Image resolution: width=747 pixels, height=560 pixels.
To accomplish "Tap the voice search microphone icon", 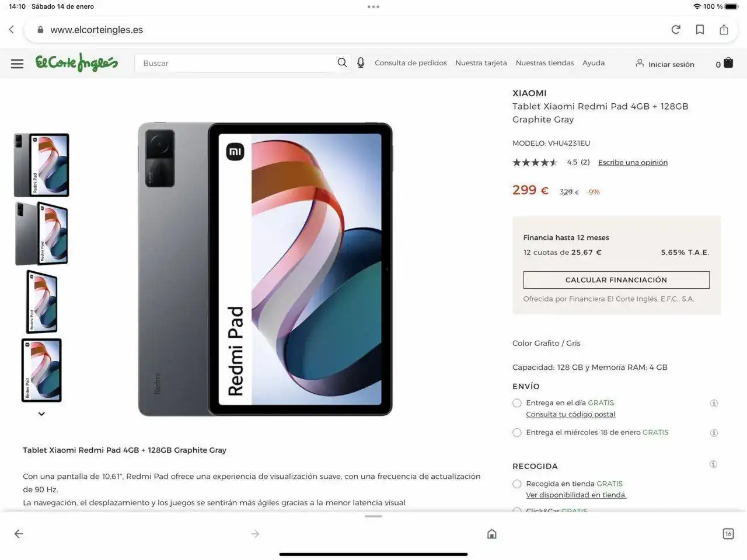I will pos(361,63).
